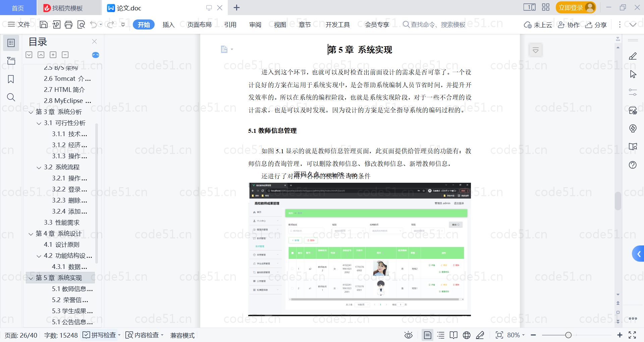The image size is (644, 342).
Task: Collapse the 3.1 可行性分析 outline node
Action: [39, 123]
